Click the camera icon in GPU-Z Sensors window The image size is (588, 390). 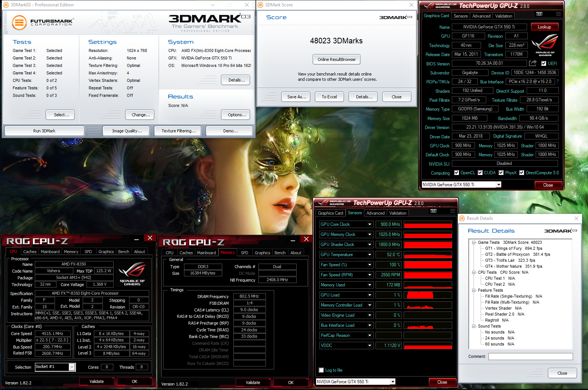[434, 211]
